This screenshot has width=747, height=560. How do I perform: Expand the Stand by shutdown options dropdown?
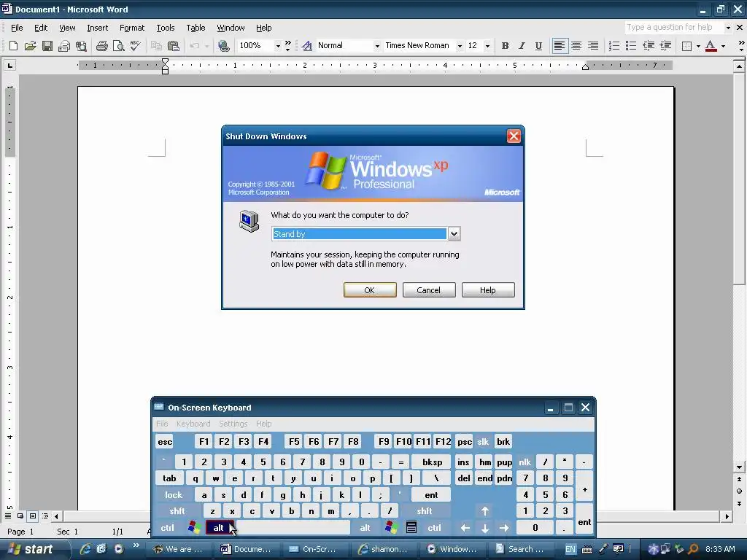click(454, 234)
